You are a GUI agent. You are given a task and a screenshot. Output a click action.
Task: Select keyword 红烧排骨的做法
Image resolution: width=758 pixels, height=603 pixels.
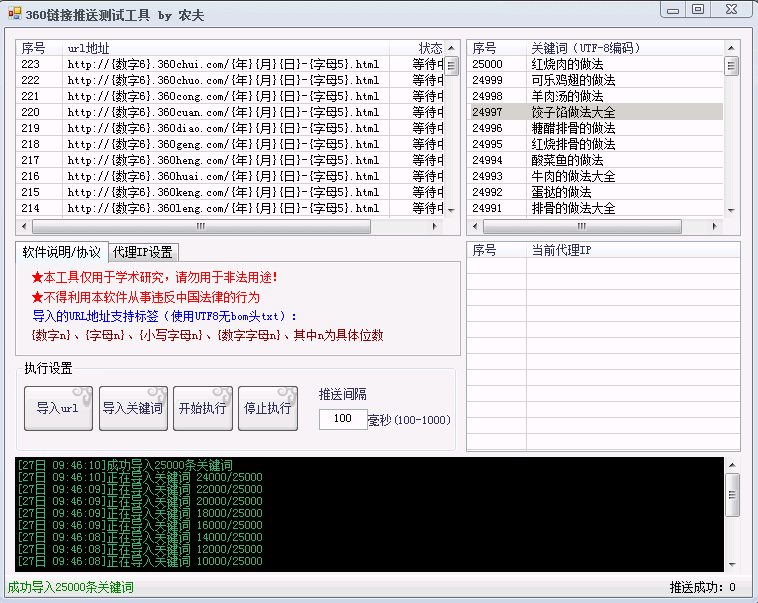(x=596, y=144)
